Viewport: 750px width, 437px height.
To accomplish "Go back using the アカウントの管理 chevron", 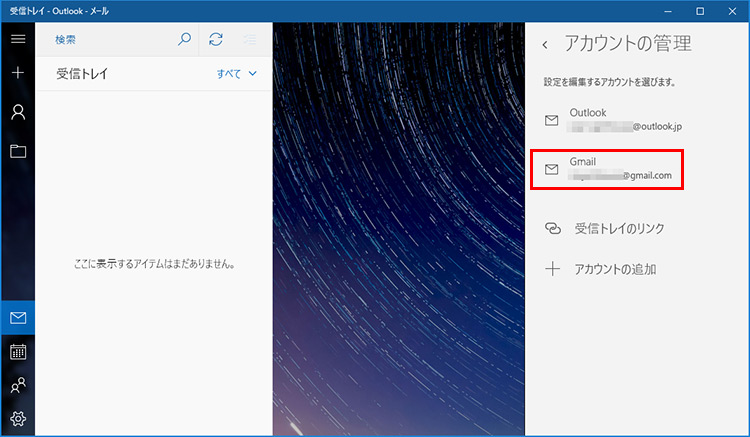I will (x=545, y=45).
